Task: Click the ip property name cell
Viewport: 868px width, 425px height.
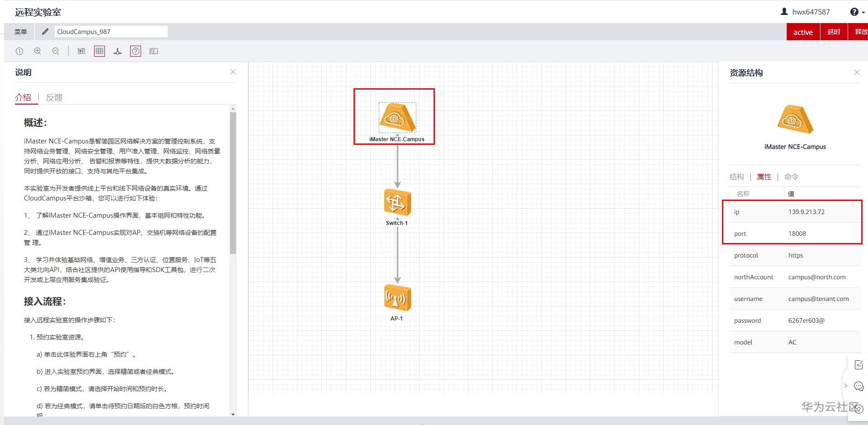Action: (x=737, y=212)
